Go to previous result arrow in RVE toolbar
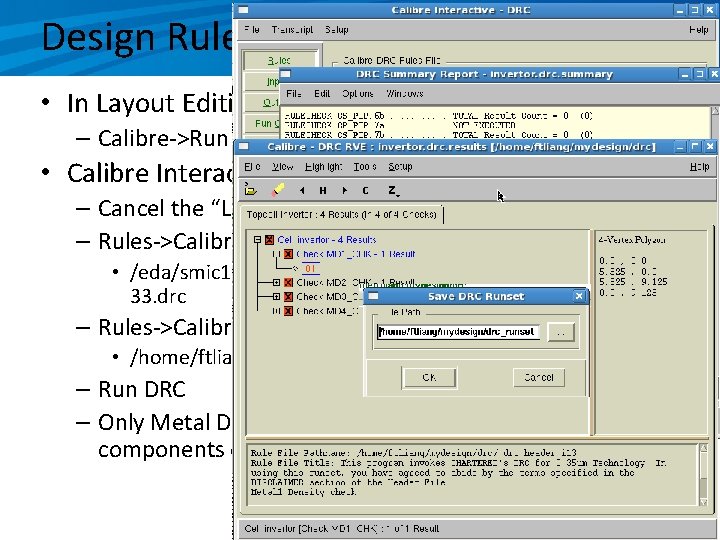 [x=302, y=190]
